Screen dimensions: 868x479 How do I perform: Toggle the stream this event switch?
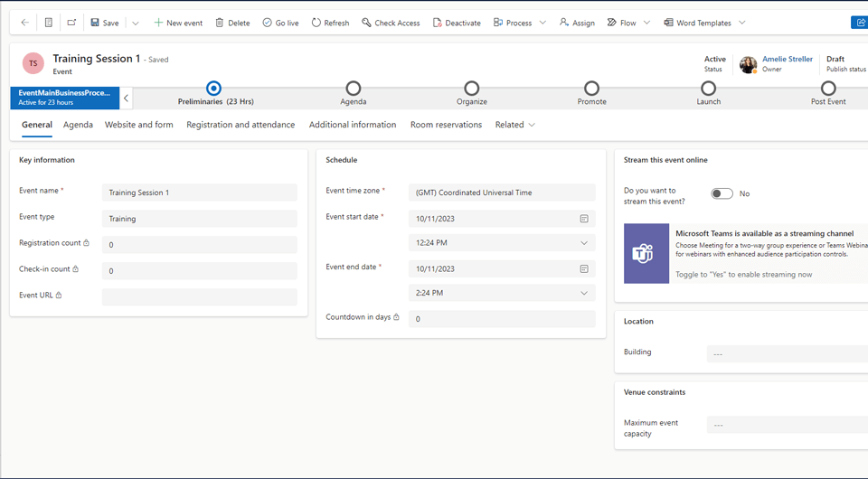click(722, 193)
